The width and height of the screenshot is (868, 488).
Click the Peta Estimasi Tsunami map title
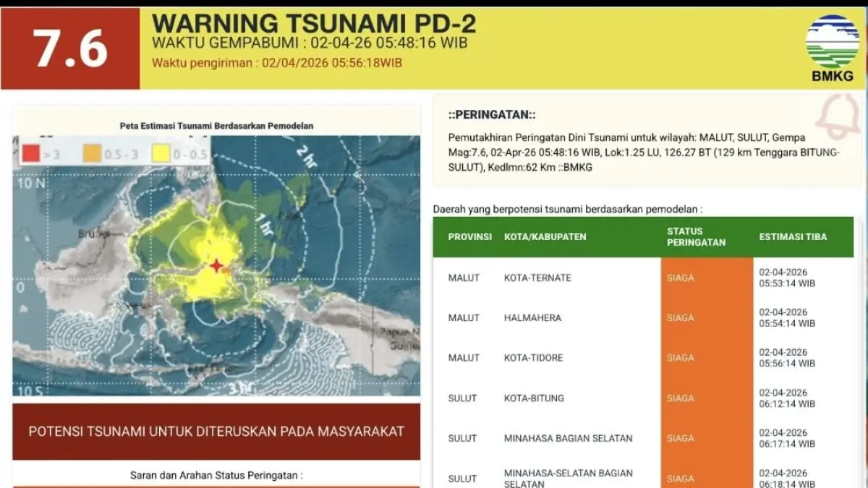pyautogui.click(x=216, y=126)
